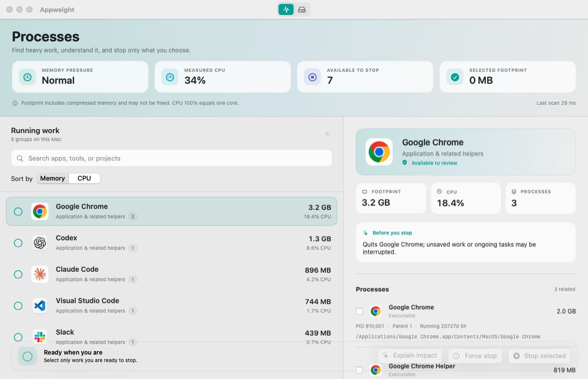Screen dimensions: 588x379
Task: Click the Last scan 28 ms text
Action: pos(556,103)
